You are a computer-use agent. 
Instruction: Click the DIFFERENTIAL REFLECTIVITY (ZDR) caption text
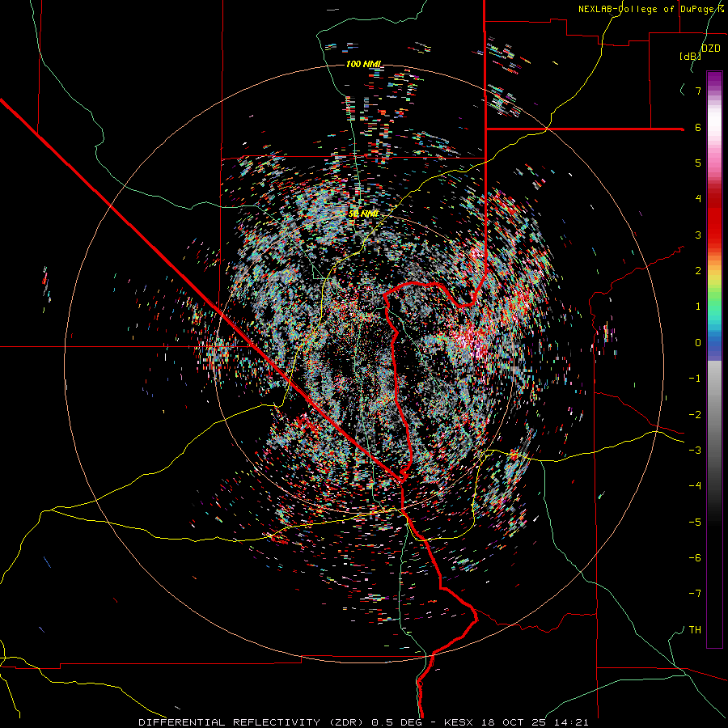pyautogui.click(x=252, y=722)
